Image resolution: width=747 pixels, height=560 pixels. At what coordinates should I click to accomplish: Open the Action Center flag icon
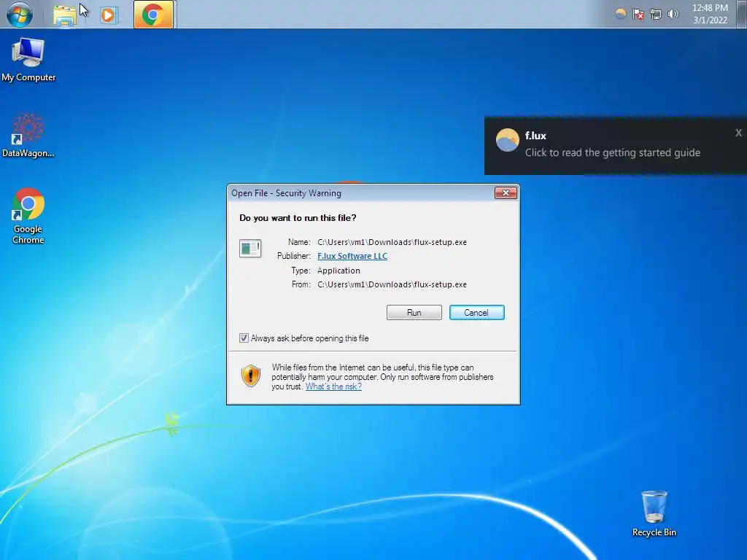pyautogui.click(x=638, y=14)
